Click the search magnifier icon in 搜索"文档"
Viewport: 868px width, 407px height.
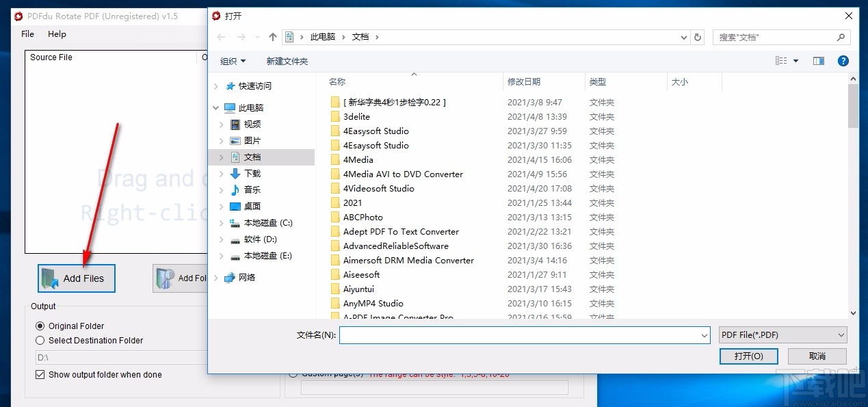[840, 37]
